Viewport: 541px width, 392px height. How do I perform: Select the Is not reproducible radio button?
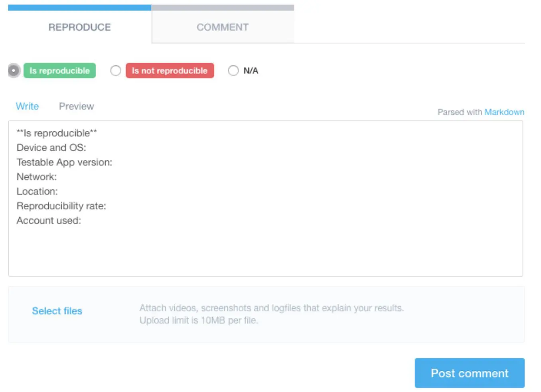click(x=116, y=70)
